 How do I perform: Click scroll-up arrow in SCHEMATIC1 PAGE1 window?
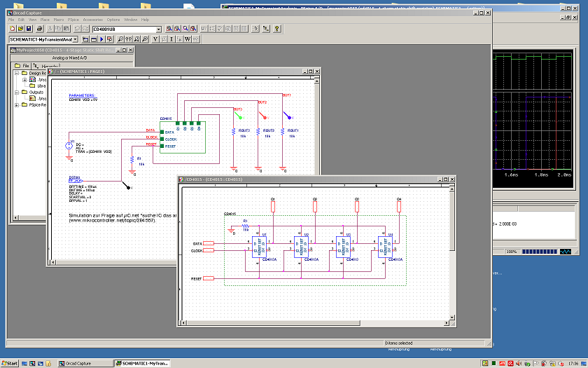tap(316, 81)
